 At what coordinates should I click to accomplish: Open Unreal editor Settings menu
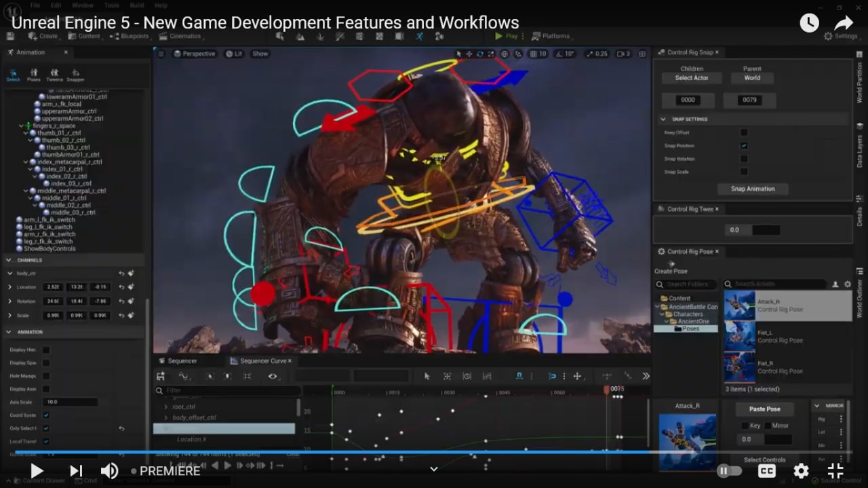[842, 36]
